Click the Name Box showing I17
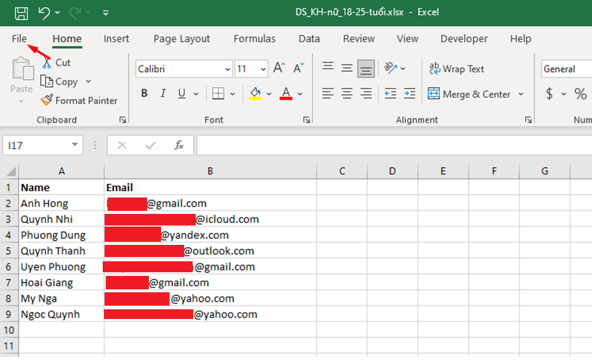Viewport: 592px width, 364px height. tap(35, 145)
